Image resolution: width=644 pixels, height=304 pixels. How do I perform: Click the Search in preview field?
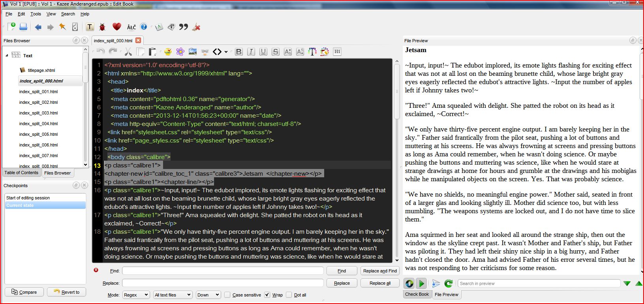click(x=539, y=283)
